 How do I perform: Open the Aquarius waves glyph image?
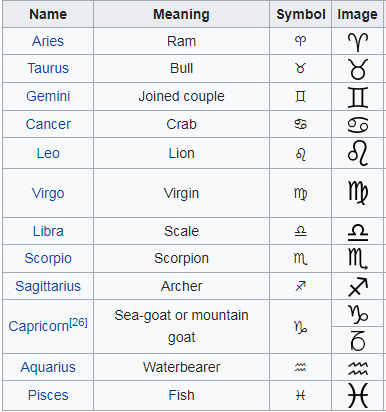(358, 368)
